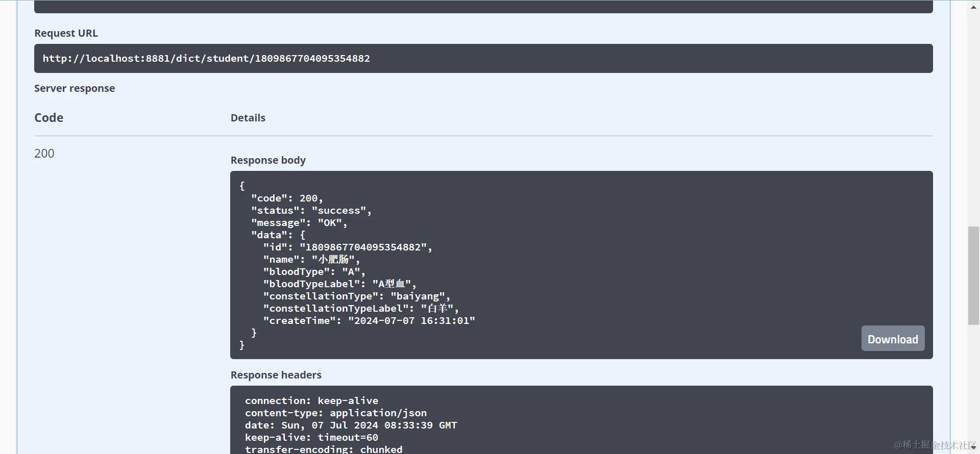
Task: Click the Download button in response body
Action: [x=893, y=339]
